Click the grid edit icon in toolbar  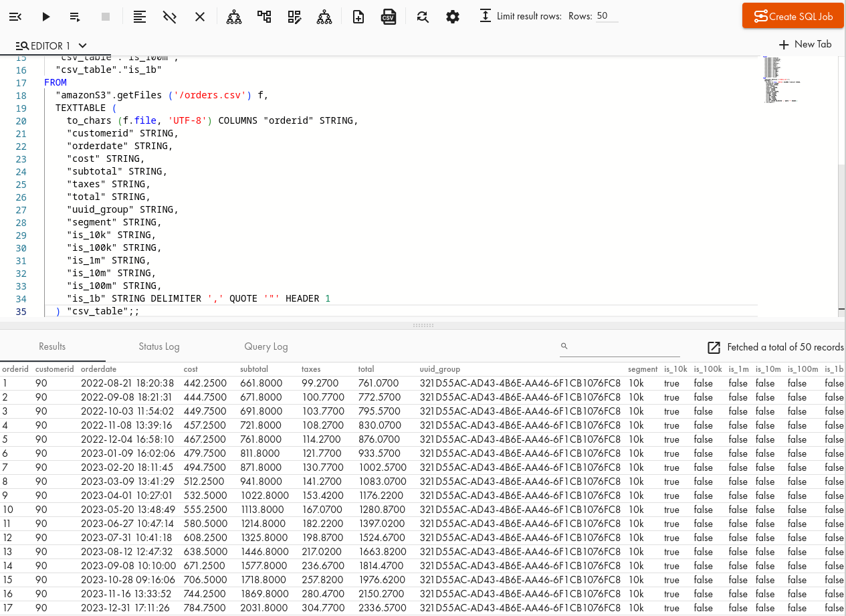[x=294, y=17]
